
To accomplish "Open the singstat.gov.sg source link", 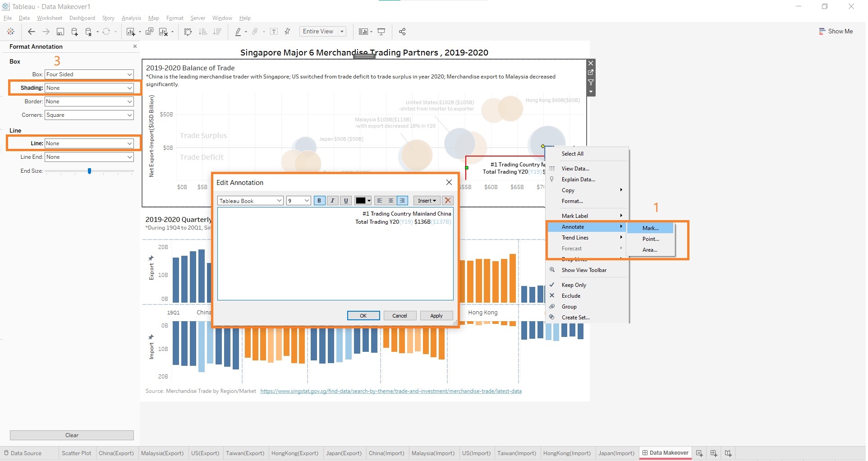I will click(x=390, y=391).
